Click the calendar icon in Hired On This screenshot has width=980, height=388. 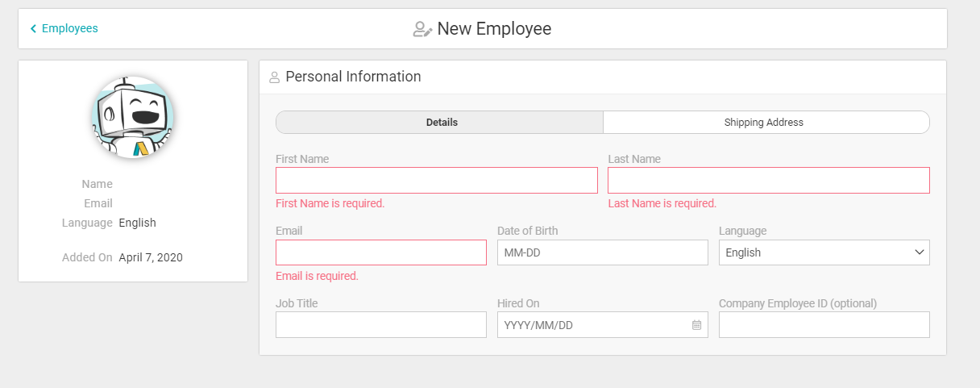click(x=696, y=325)
